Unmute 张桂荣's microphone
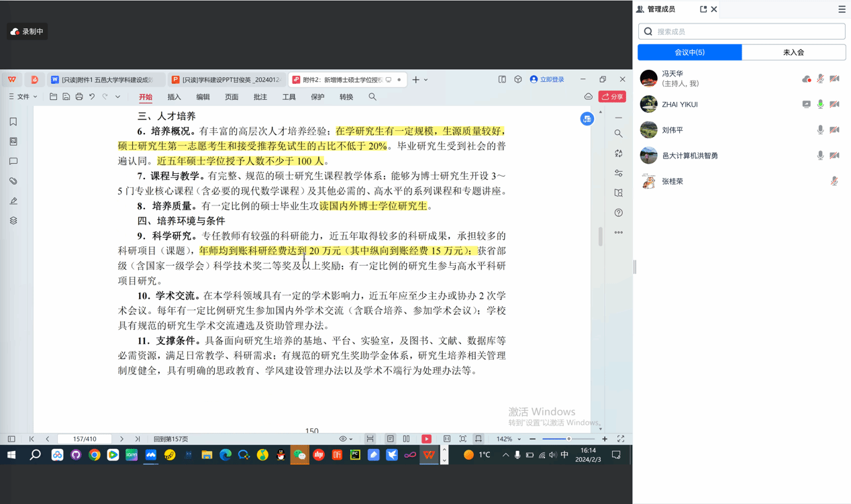This screenshot has height=504, width=851. pos(834,181)
